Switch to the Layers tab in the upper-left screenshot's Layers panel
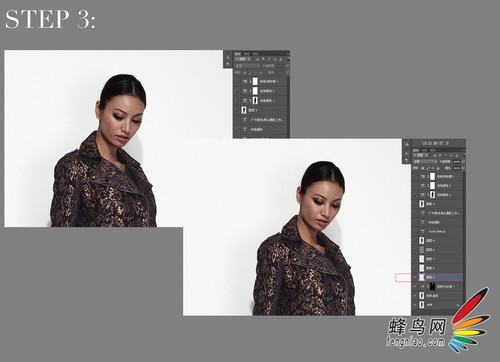 click(x=237, y=54)
